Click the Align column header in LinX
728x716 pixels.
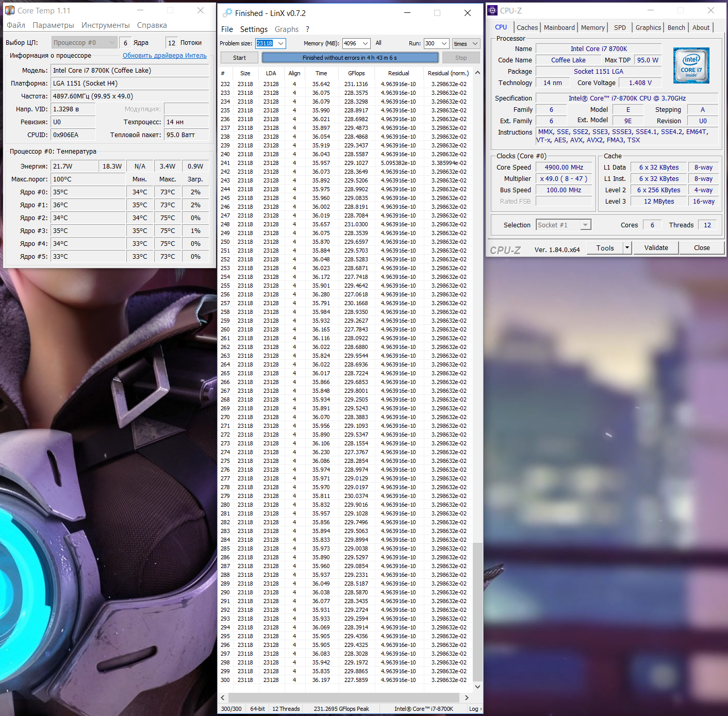click(294, 73)
